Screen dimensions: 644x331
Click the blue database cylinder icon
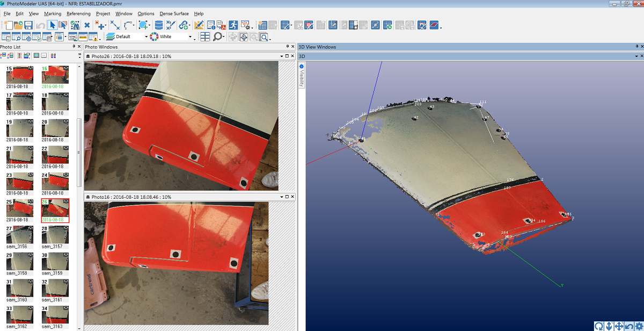click(158, 25)
